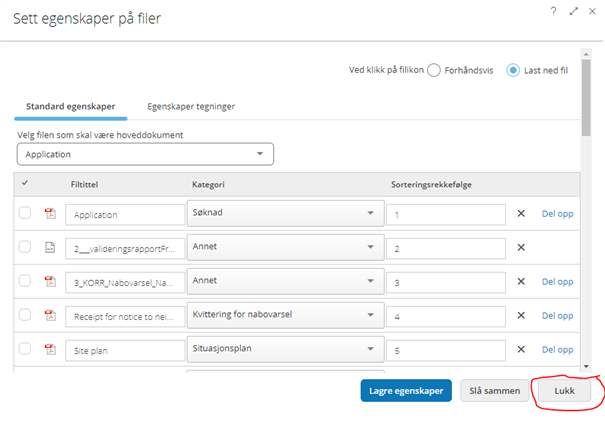The width and height of the screenshot is (605, 421).
Task: Open the help question mark icon
Action: [553, 12]
